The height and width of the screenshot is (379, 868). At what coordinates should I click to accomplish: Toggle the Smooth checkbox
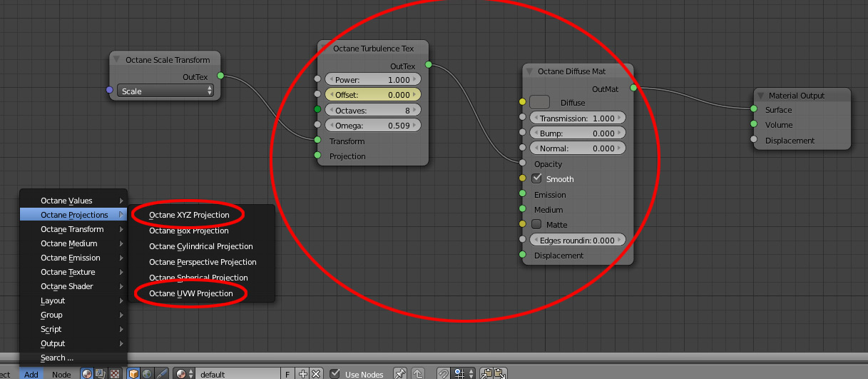(537, 178)
